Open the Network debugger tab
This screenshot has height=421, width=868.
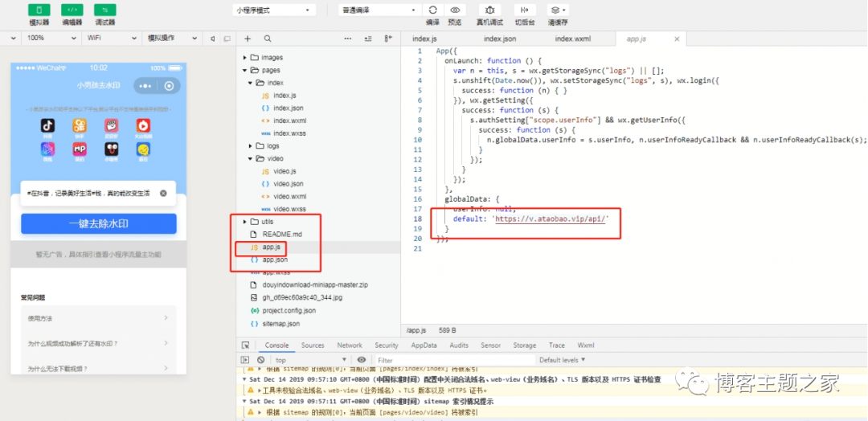click(350, 345)
